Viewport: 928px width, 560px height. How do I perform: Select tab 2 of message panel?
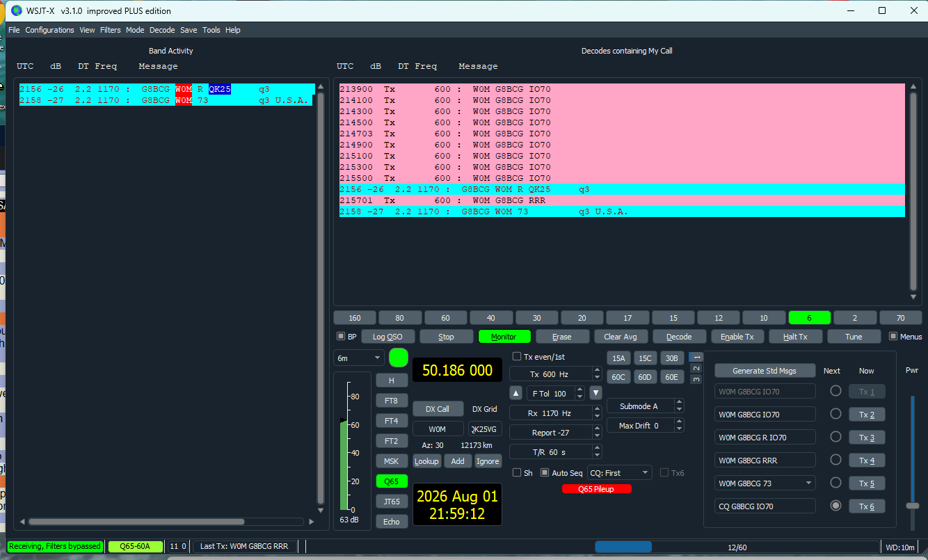[696, 368]
